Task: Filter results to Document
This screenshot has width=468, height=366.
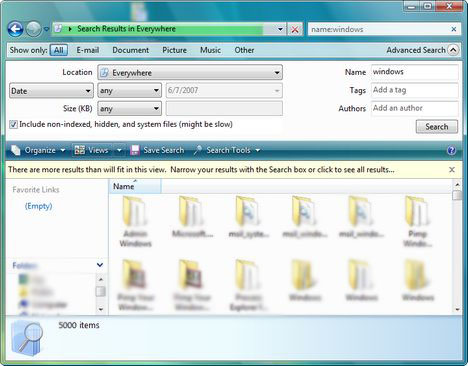Action: point(130,50)
